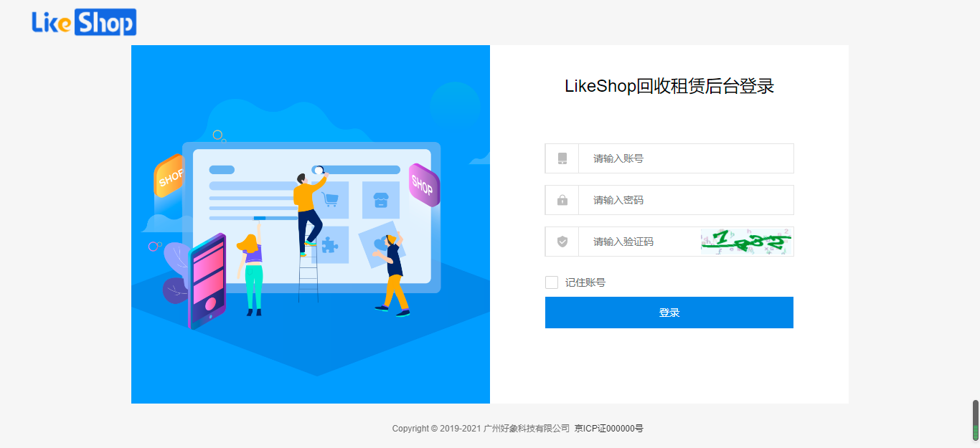Image resolution: width=980 pixels, height=448 pixels.
Task: Tick the 记住账号 checkbox
Action: pos(552,282)
